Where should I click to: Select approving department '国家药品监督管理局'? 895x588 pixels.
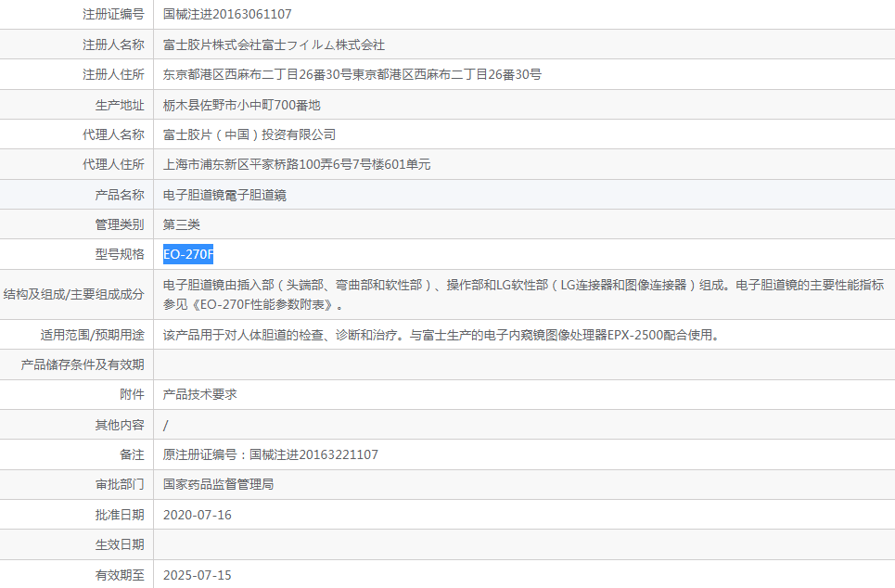point(218,485)
